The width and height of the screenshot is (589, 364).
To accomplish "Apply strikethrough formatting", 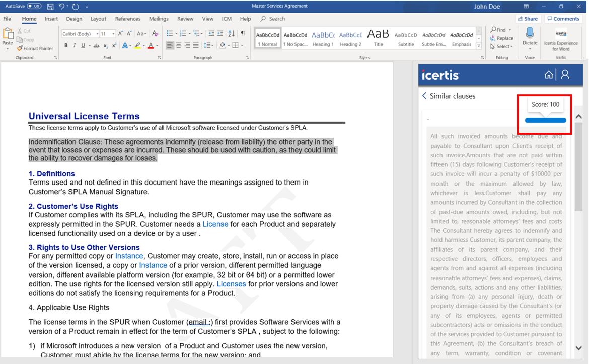I will tap(97, 45).
